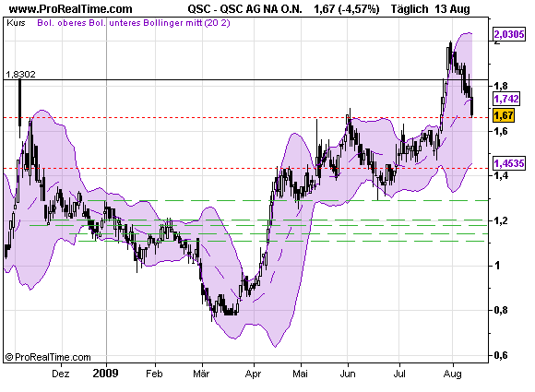Click the Feb month label
This screenshot has width=535, height=392.
154,374
